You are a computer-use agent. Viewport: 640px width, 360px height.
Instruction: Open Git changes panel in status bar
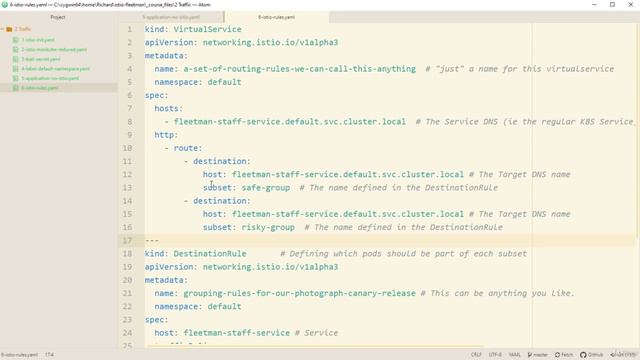click(x=623, y=355)
